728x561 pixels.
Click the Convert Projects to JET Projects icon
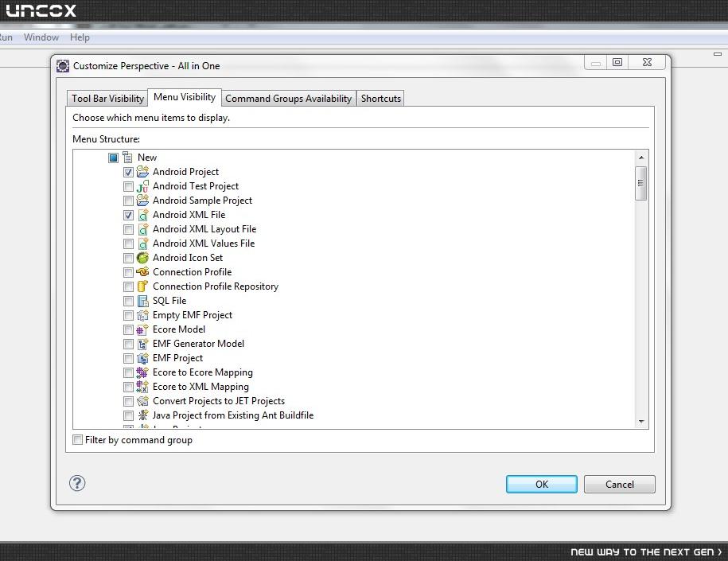[x=142, y=401]
